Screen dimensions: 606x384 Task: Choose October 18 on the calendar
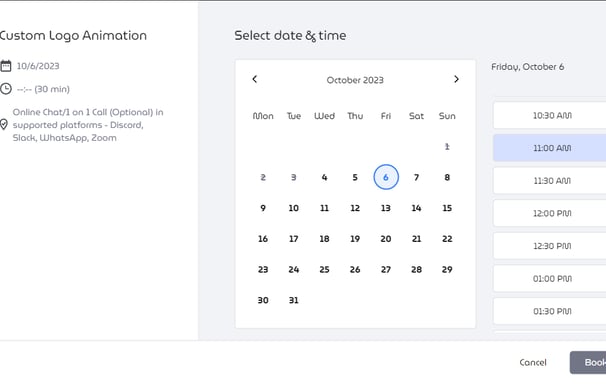[x=324, y=239]
